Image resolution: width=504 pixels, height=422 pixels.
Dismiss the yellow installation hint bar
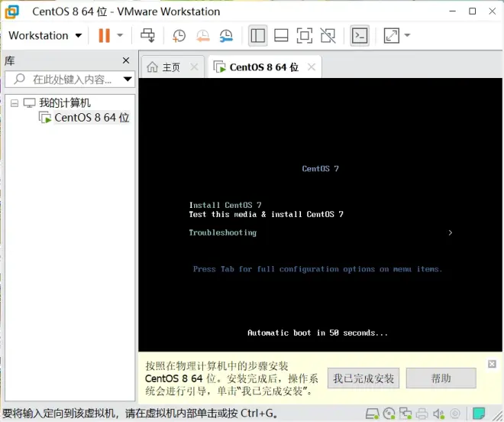[x=492, y=364]
